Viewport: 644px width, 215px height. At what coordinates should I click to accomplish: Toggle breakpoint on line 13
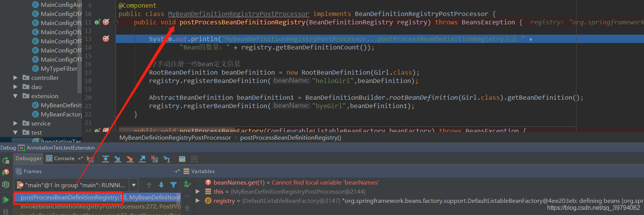click(106, 38)
